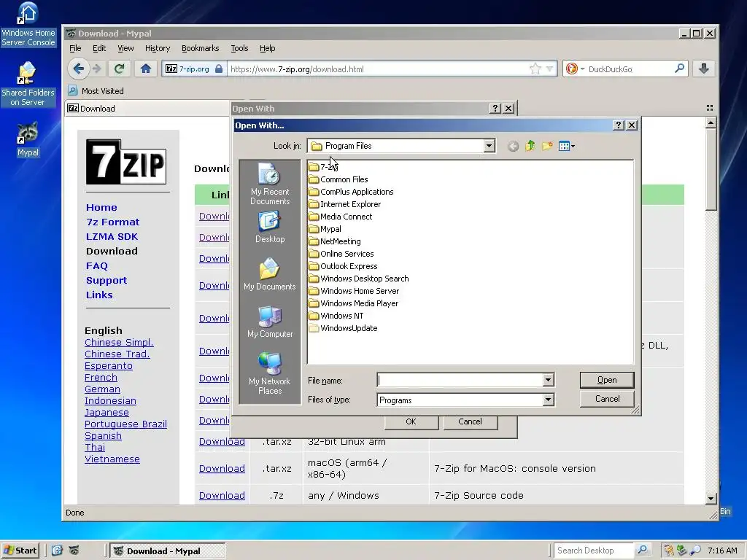Click Cancel in the Open With... dialog

(x=606, y=399)
